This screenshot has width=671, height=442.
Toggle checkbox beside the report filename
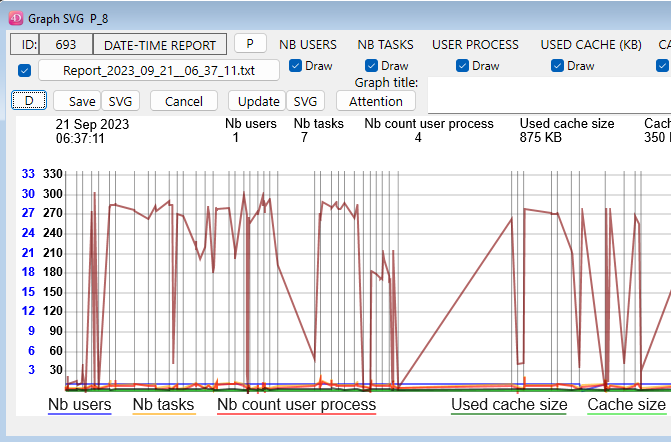click(25, 70)
